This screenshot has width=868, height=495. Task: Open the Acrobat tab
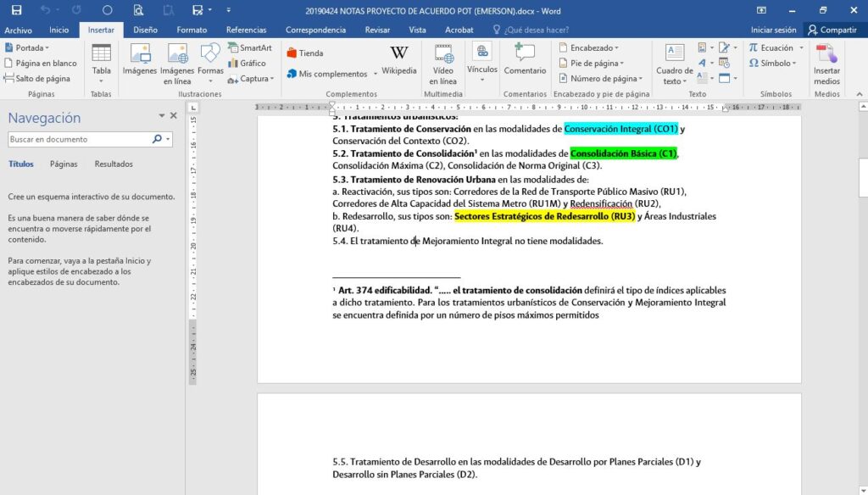point(459,30)
